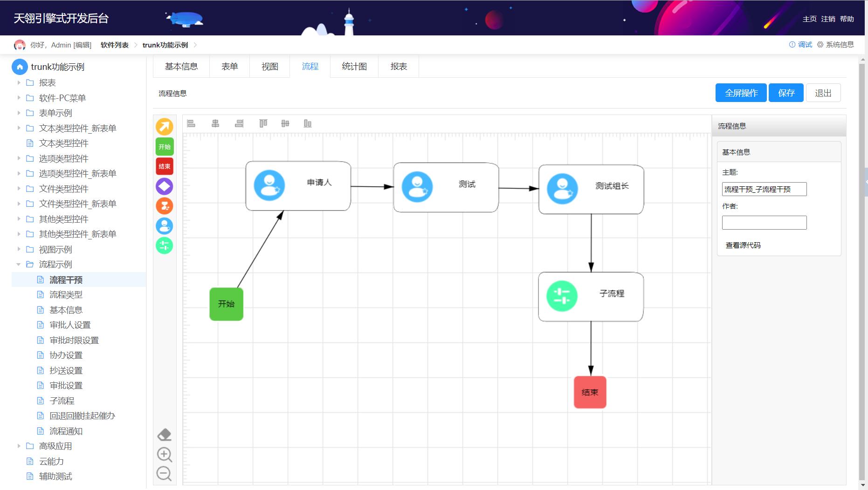Align selected nodes to the left

(191, 123)
